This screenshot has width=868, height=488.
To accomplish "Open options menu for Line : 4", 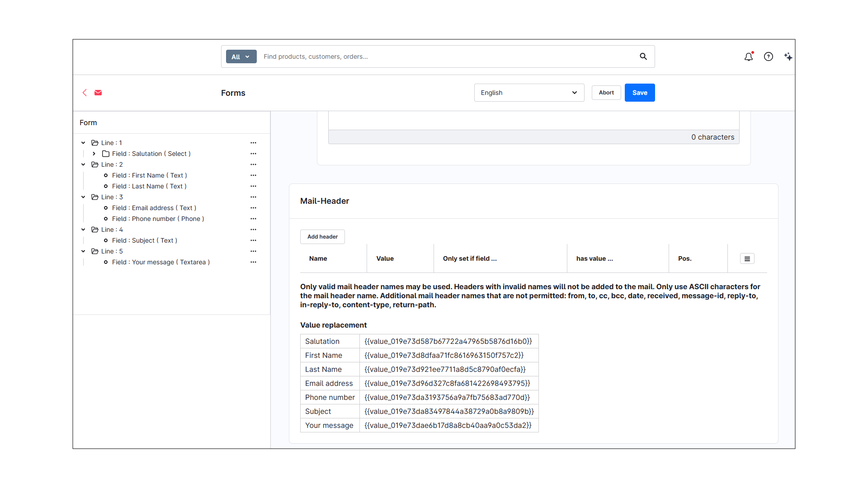I will [253, 230].
